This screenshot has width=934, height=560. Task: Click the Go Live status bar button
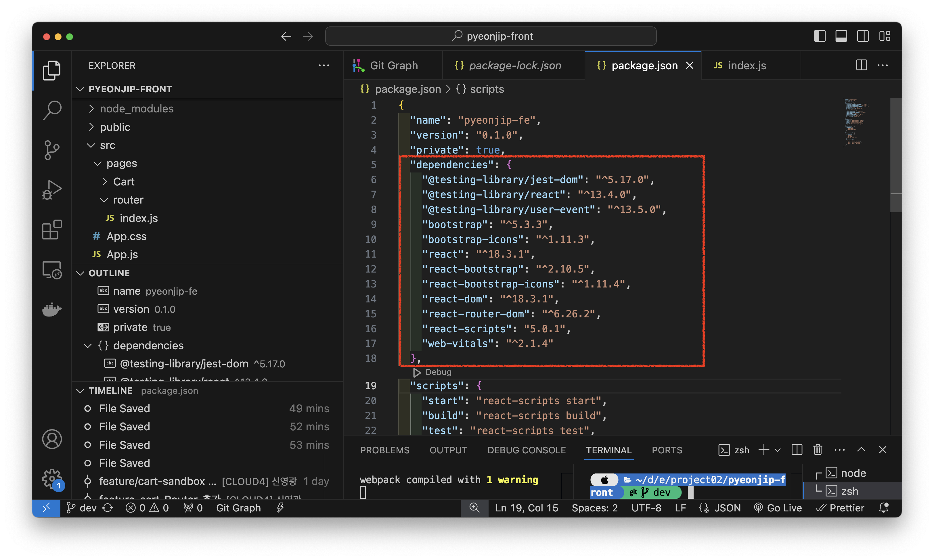tap(778, 508)
